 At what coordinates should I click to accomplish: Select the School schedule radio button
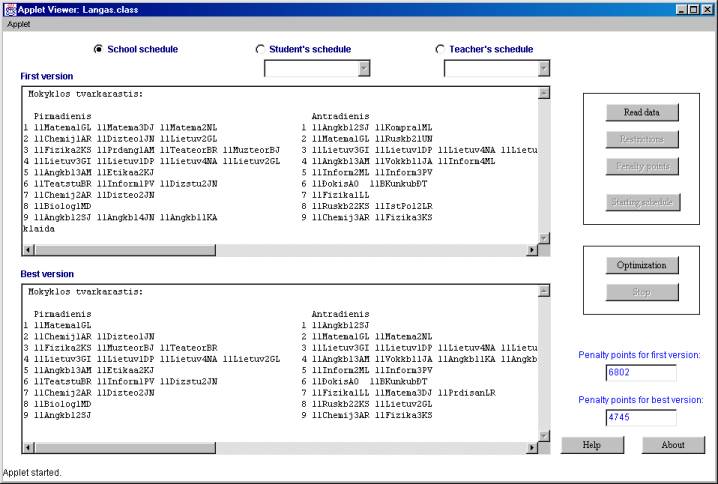pyautogui.click(x=98, y=49)
